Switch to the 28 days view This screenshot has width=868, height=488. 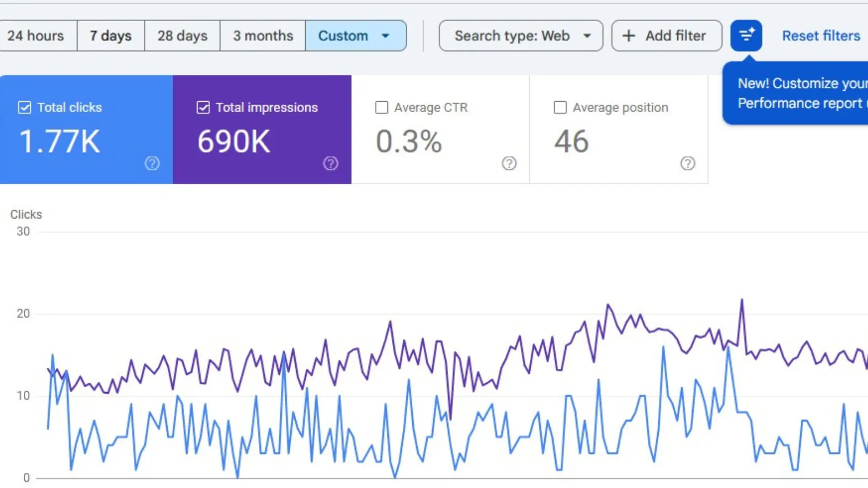(x=182, y=36)
